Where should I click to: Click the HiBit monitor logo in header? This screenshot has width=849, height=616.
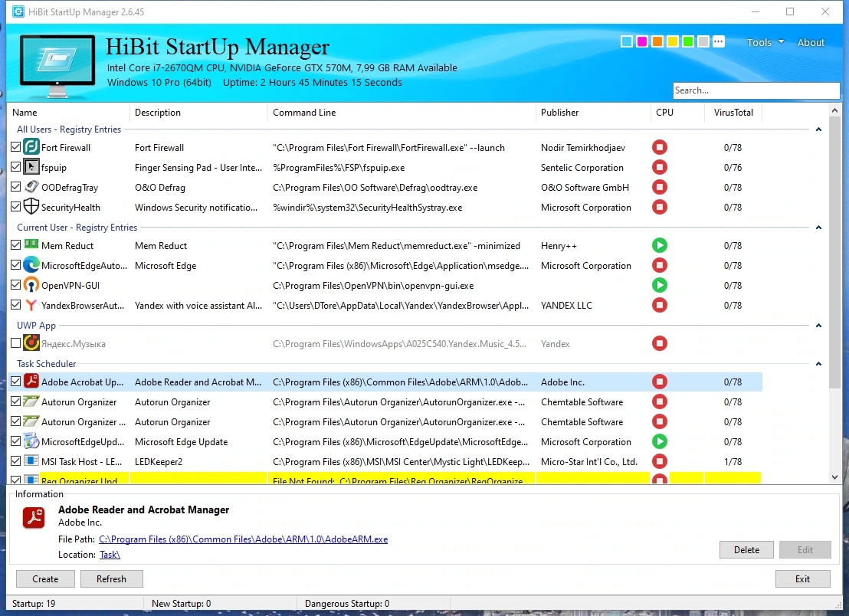(x=57, y=66)
